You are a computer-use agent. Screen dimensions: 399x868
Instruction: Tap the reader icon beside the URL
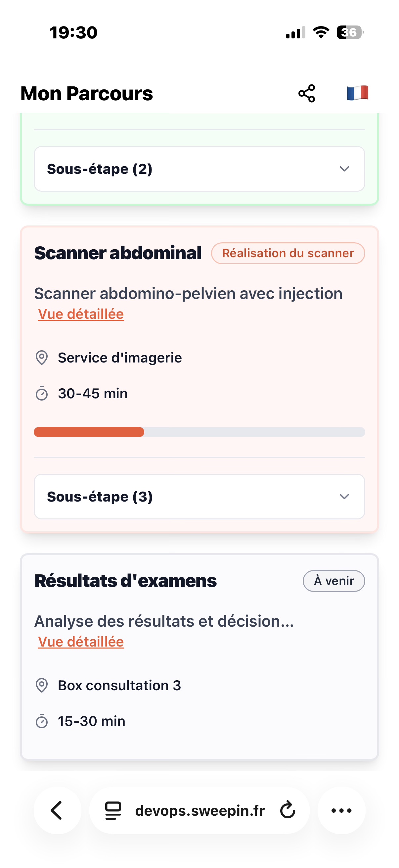coord(113,810)
